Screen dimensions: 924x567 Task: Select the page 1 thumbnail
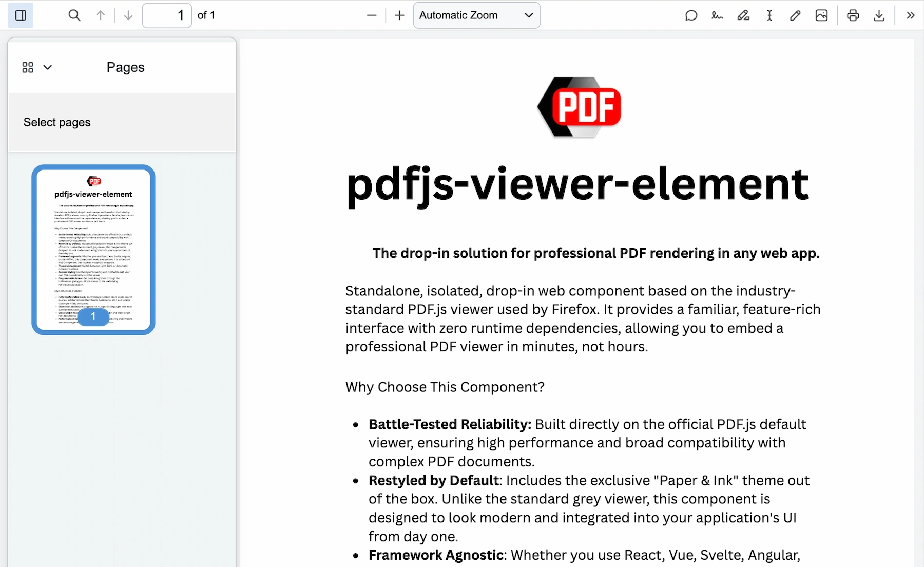coord(93,250)
